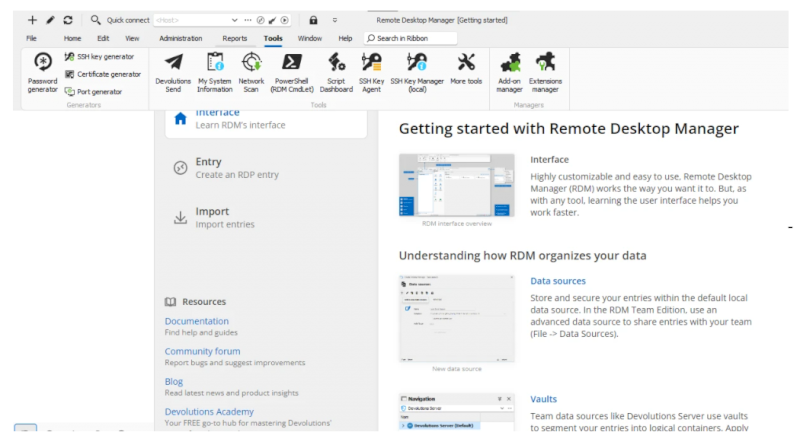Open the Documentation link
Viewport: 800px width, 448px height.
click(x=197, y=321)
